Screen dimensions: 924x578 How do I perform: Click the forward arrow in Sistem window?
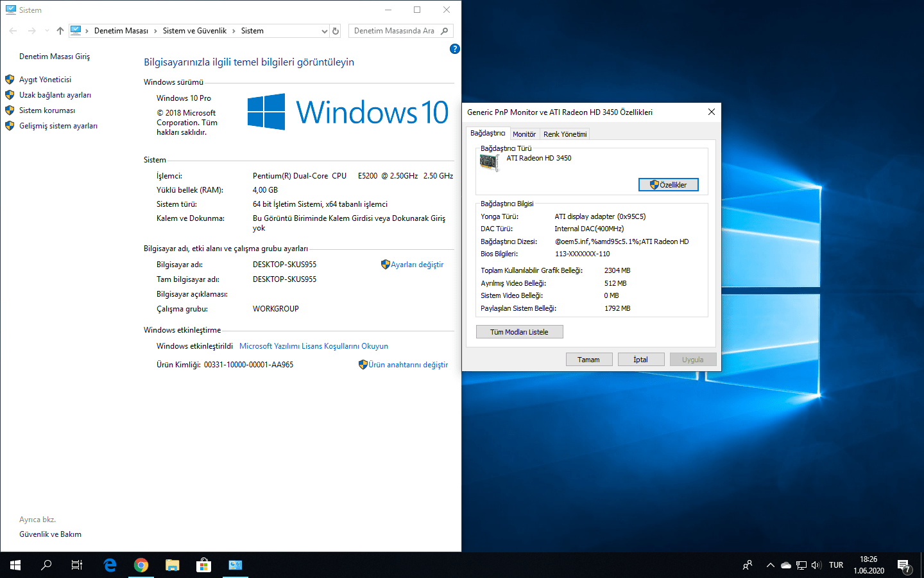pyautogui.click(x=31, y=31)
